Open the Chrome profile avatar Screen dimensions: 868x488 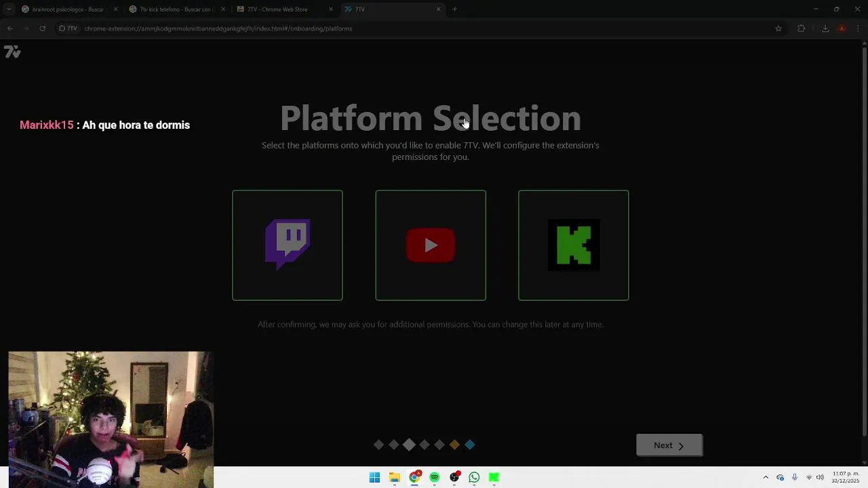[842, 28]
